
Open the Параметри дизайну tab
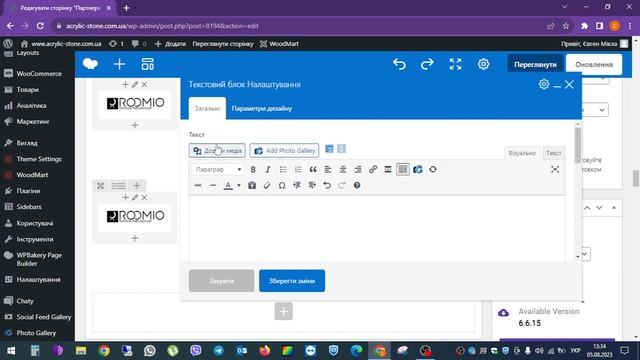click(x=262, y=109)
